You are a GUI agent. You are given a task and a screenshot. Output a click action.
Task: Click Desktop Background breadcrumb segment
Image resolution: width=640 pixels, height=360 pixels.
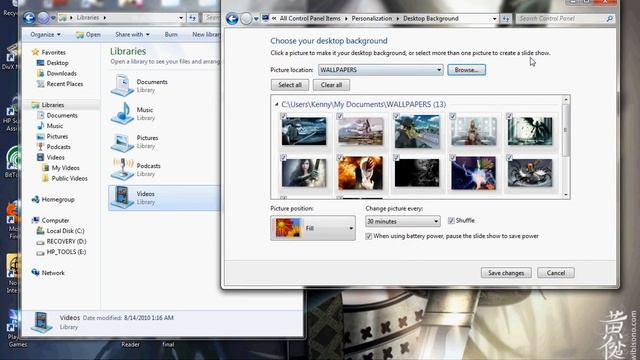tap(431, 19)
